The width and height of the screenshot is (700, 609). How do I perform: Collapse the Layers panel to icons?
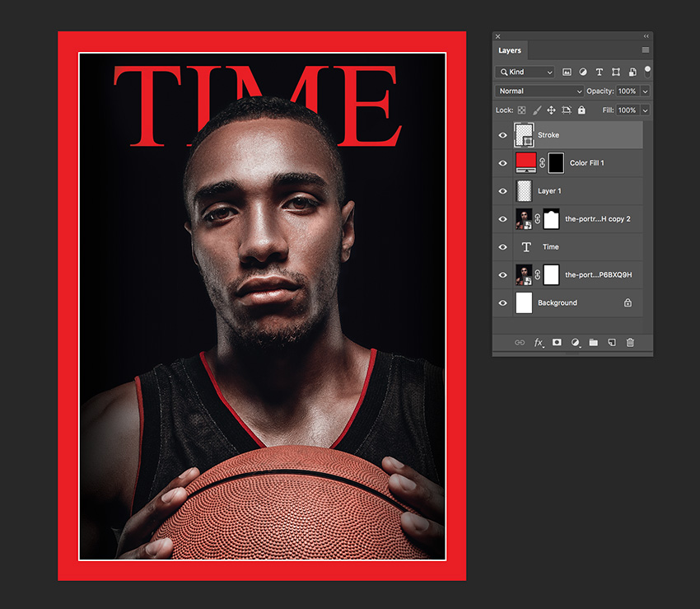pos(646,36)
